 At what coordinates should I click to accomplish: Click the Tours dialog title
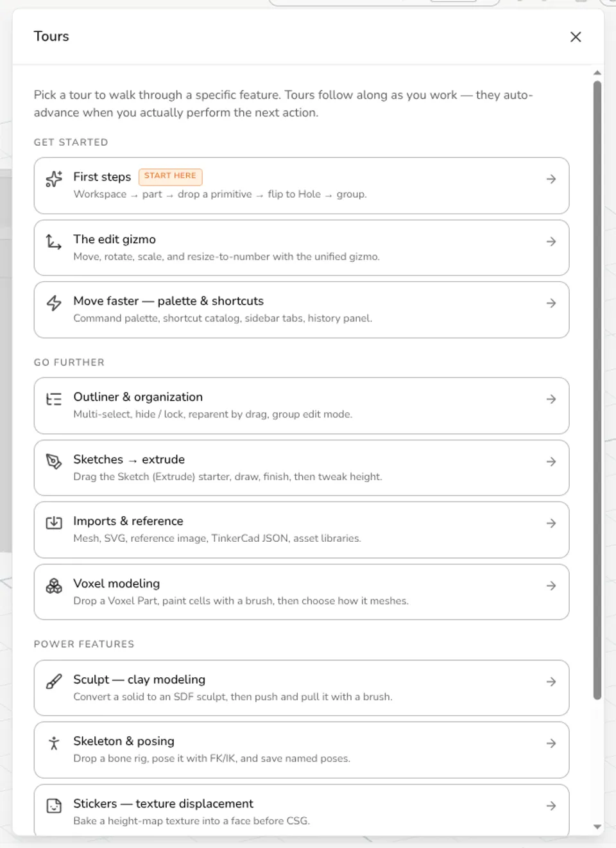(51, 36)
